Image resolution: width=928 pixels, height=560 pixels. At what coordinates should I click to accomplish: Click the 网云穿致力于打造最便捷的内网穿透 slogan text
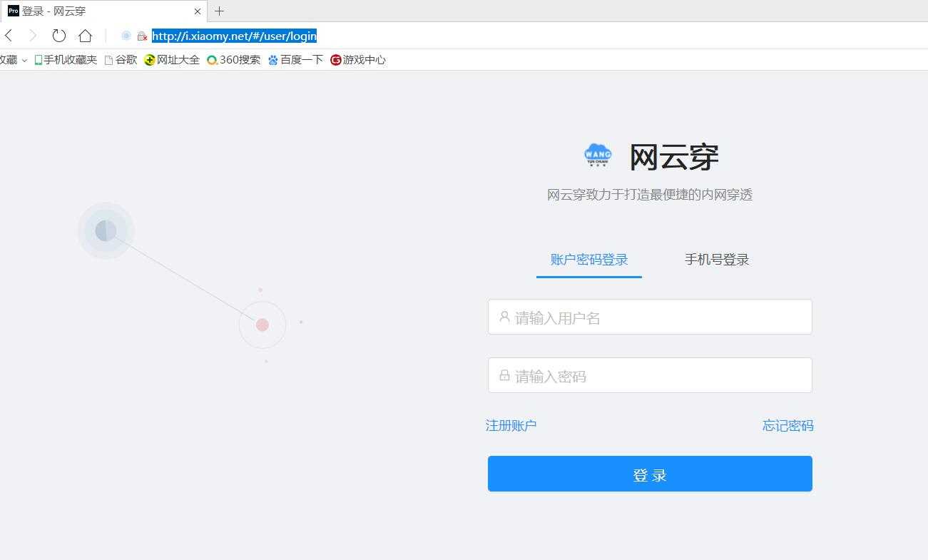pyautogui.click(x=650, y=195)
